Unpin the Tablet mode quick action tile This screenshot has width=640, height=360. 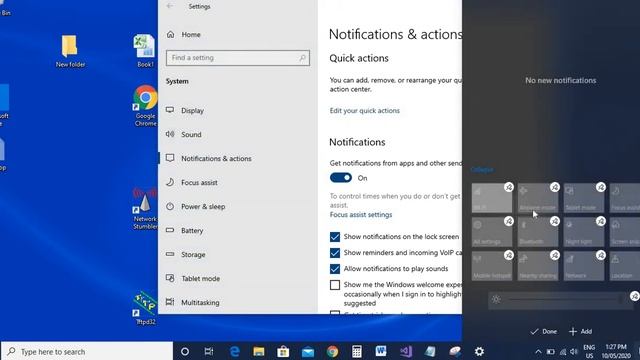click(601, 187)
